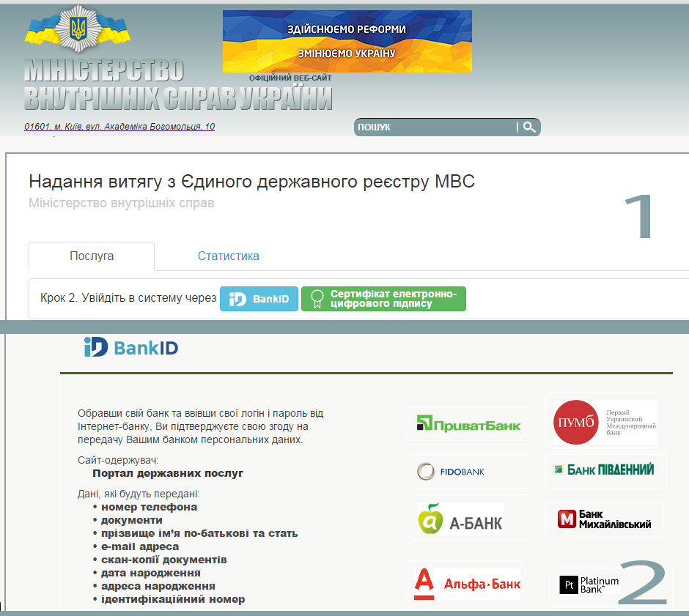This screenshot has height=616, width=689.
Task: Switch to the Статистика tab
Action: [x=228, y=256]
